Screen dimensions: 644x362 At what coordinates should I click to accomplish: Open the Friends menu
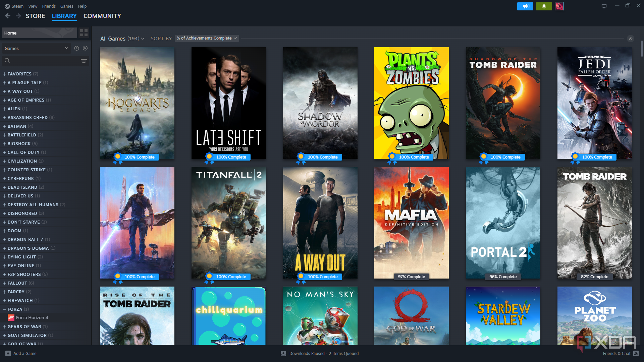pyautogui.click(x=49, y=6)
